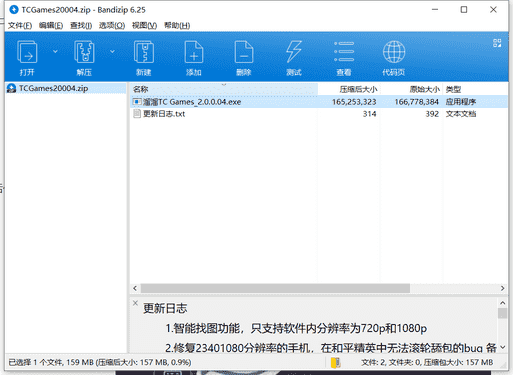The width and height of the screenshot is (513, 375).
Task: Open the Options (选项) menu
Action: tap(112, 25)
